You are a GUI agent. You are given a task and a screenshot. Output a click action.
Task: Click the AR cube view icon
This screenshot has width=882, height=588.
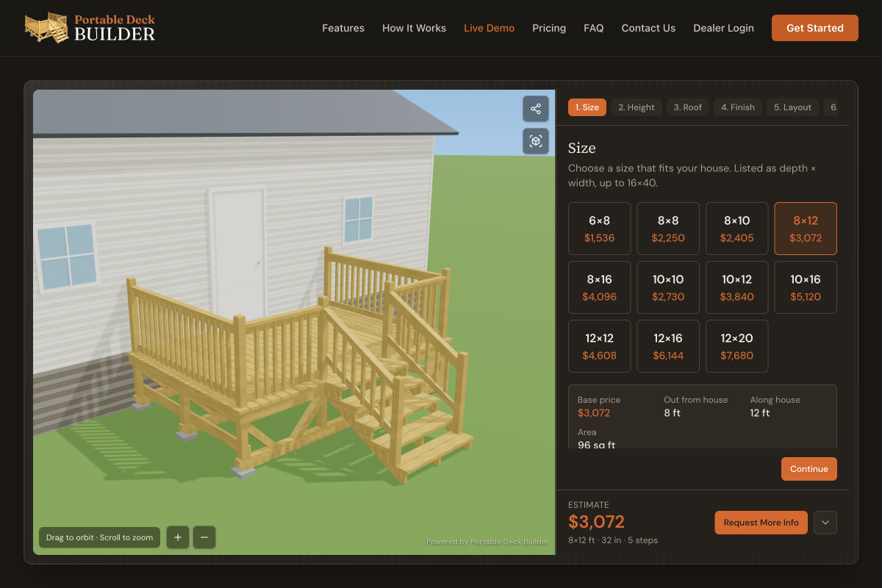(x=536, y=141)
